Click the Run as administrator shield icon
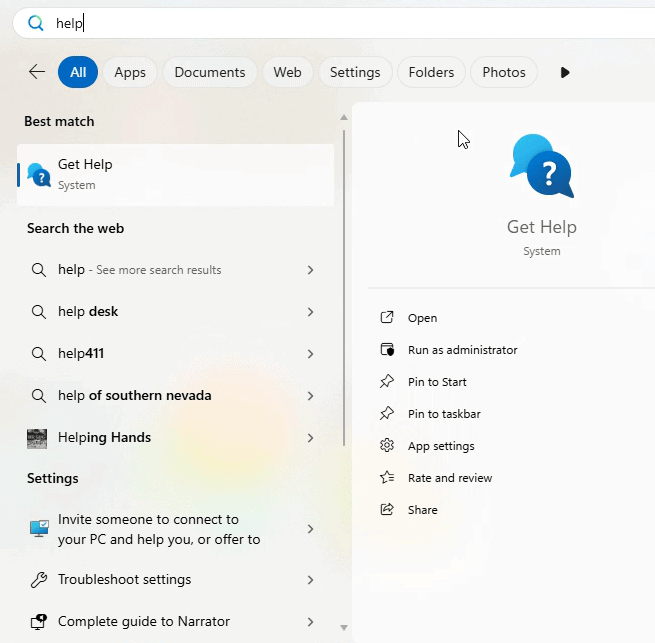This screenshot has width=655, height=643. click(x=387, y=349)
